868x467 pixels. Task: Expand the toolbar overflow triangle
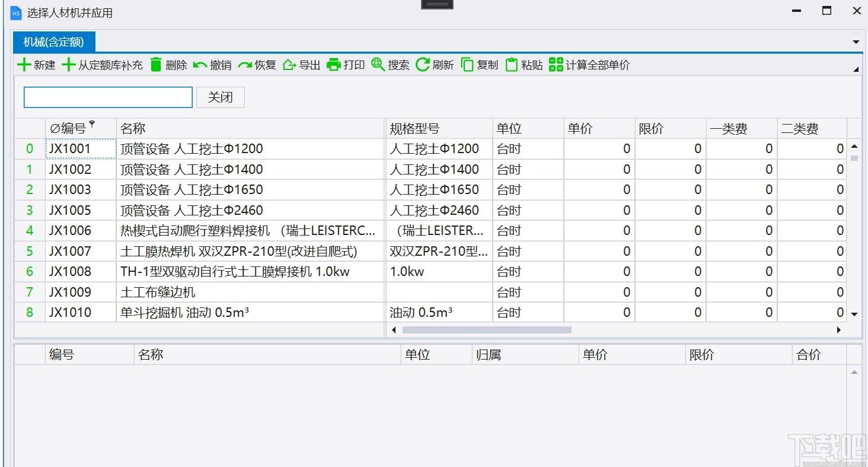(856, 69)
